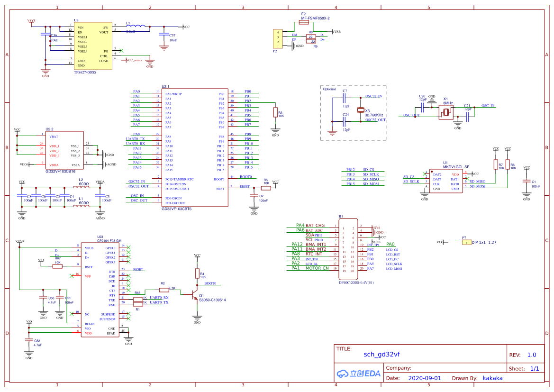Select the TPS62740DSS regulator chip U8
This screenshot has width=554, height=392.
tap(93, 46)
